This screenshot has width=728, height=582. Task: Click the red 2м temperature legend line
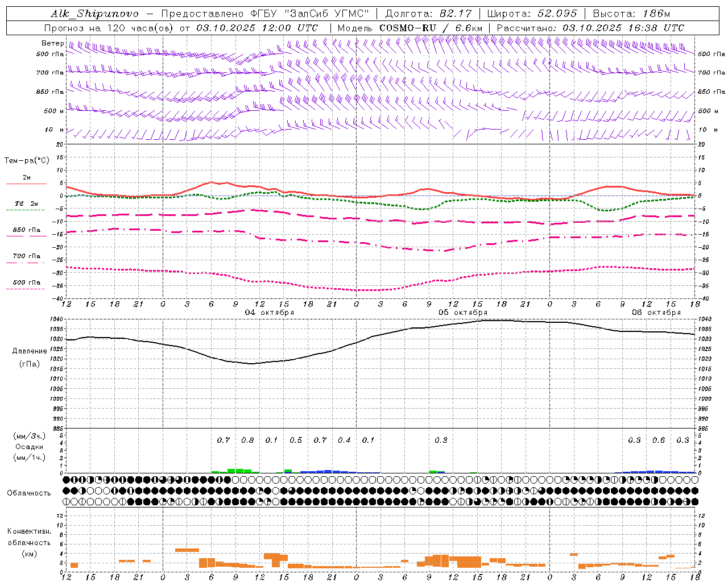click(26, 184)
